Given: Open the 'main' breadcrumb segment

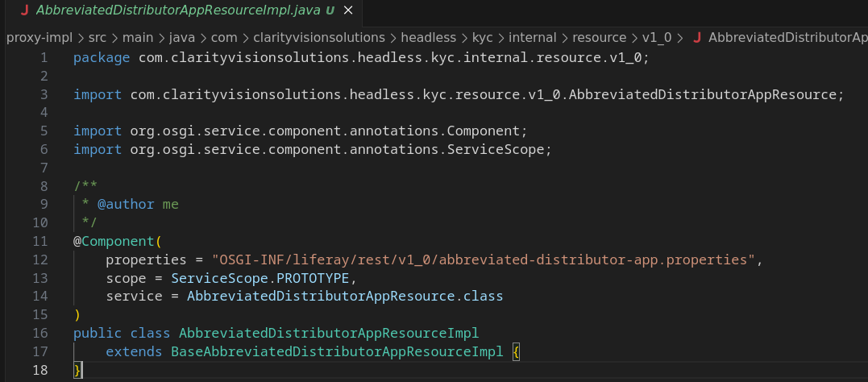Looking at the screenshot, I should 138,38.
